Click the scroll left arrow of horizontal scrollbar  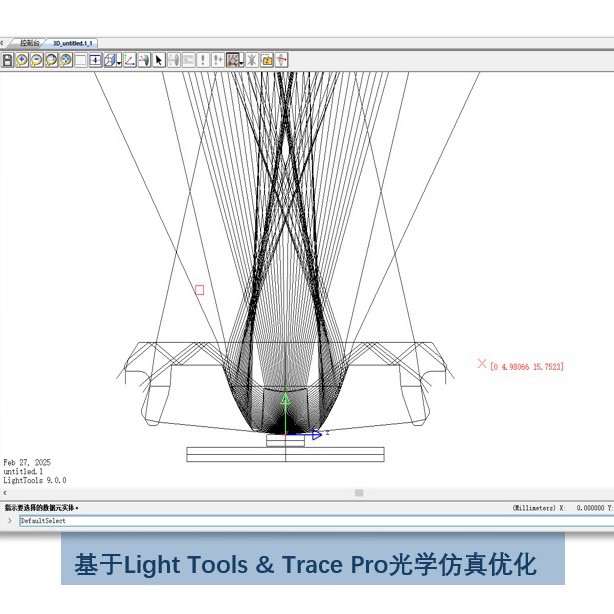point(4,493)
